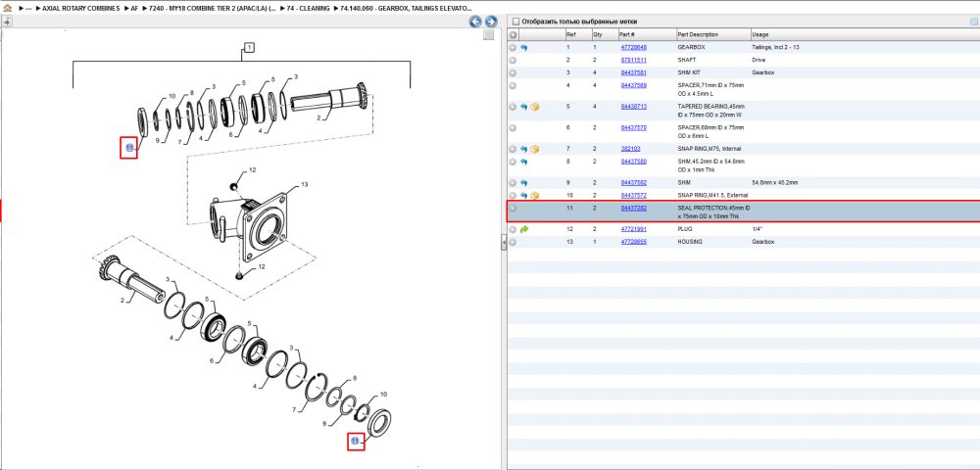Open part number 84437581 link
Screen dimensions: 980x470
tap(633, 72)
